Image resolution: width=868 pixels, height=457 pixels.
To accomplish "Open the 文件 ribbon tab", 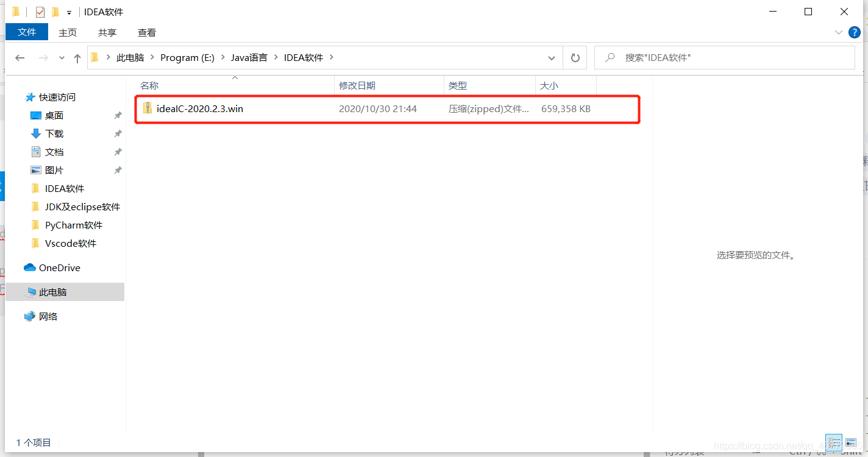I will pyautogui.click(x=27, y=32).
